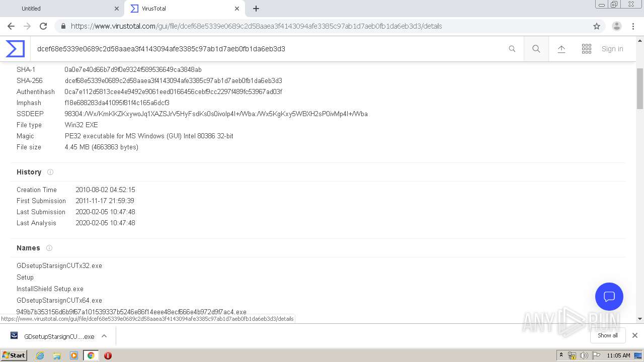The width and height of the screenshot is (644, 362).
Task: Bookmark this page with the star
Action: [x=597, y=26]
